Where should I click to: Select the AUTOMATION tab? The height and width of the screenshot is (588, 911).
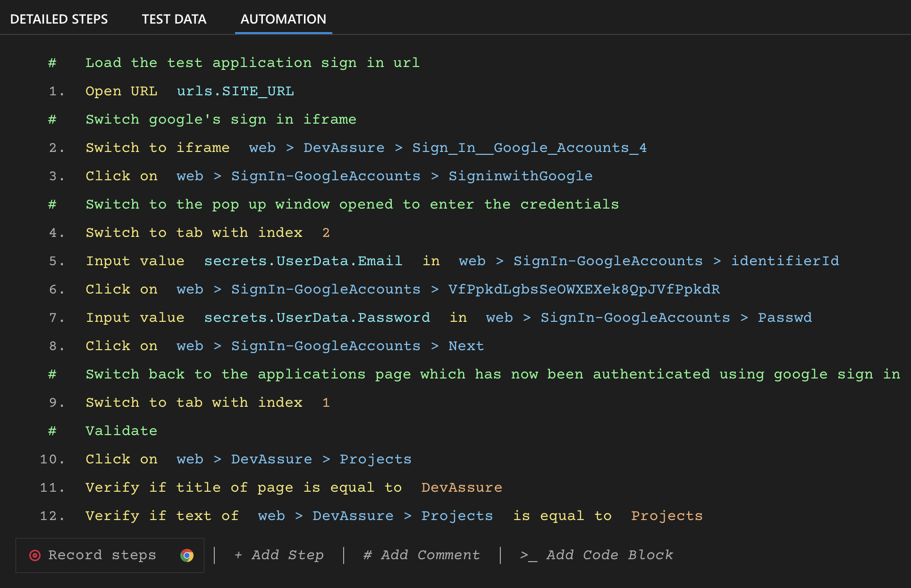tap(283, 19)
